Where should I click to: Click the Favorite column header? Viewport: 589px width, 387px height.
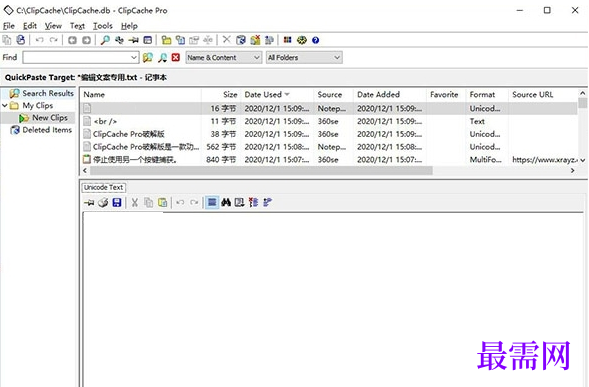[446, 95]
